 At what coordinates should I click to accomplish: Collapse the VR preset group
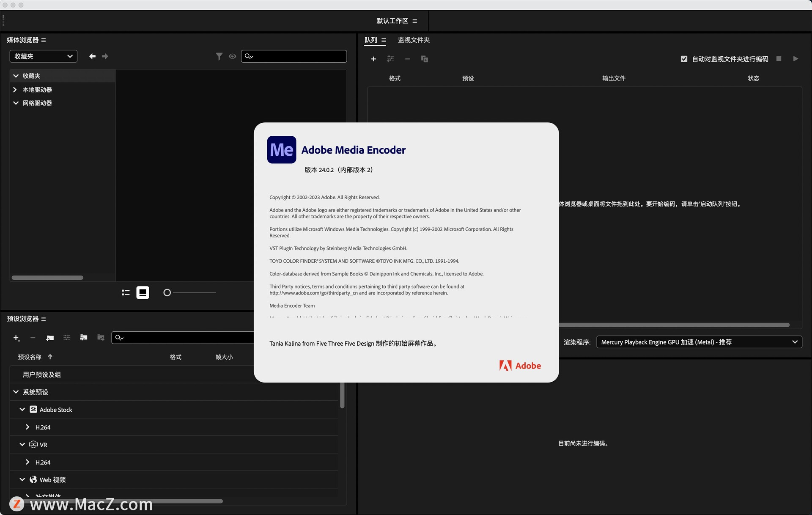click(x=22, y=445)
